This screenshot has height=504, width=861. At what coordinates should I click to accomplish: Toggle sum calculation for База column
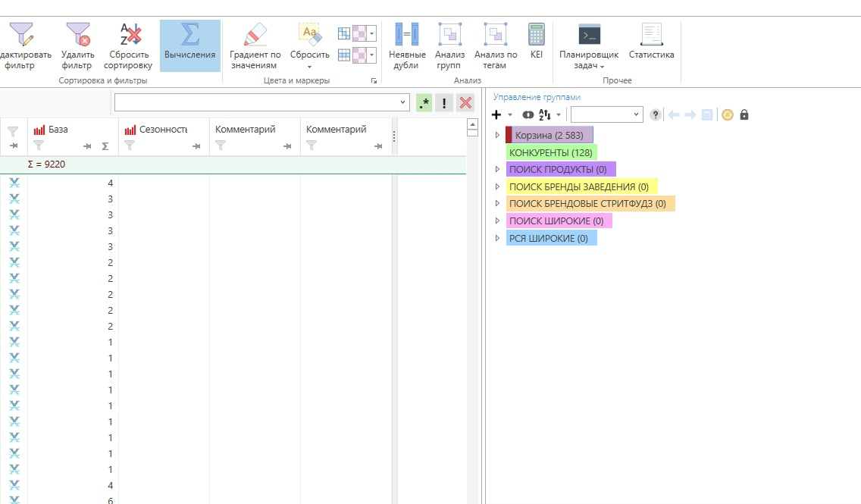(105, 146)
